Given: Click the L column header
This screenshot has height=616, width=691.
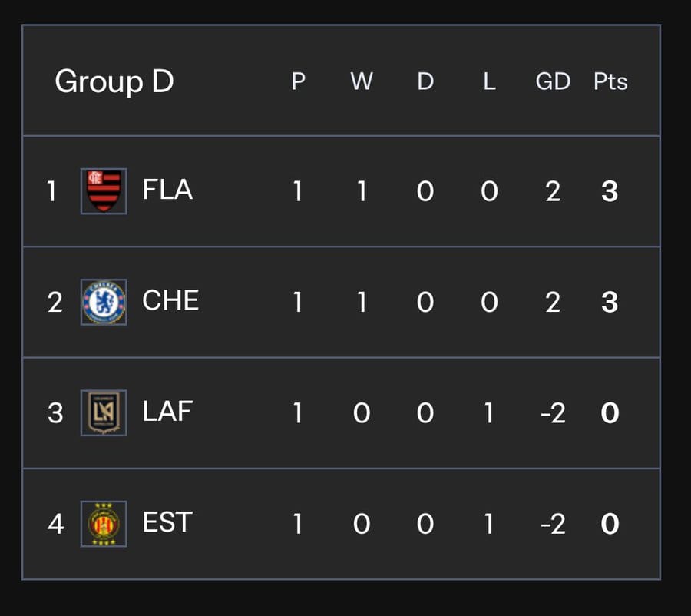Looking at the screenshot, I should [x=489, y=81].
